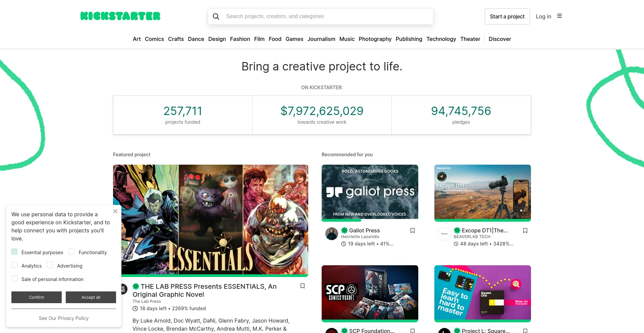Open Beaverlab Tech creator avatar
This screenshot has width=644, height=333.
coord(444,234)
